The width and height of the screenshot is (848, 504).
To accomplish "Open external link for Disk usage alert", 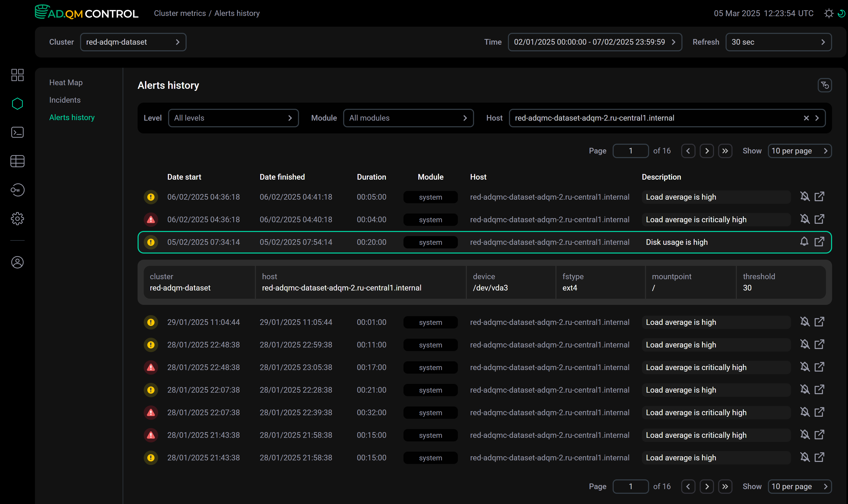I will (819, 241).
